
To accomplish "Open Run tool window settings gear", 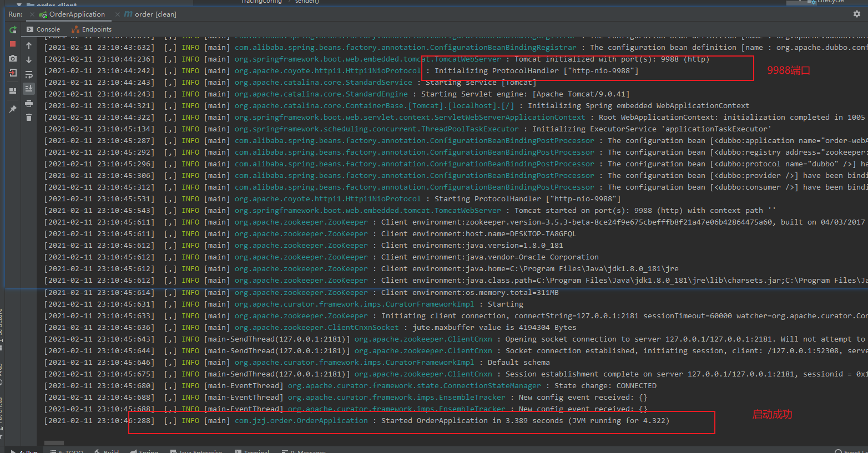I will point(857,14).
